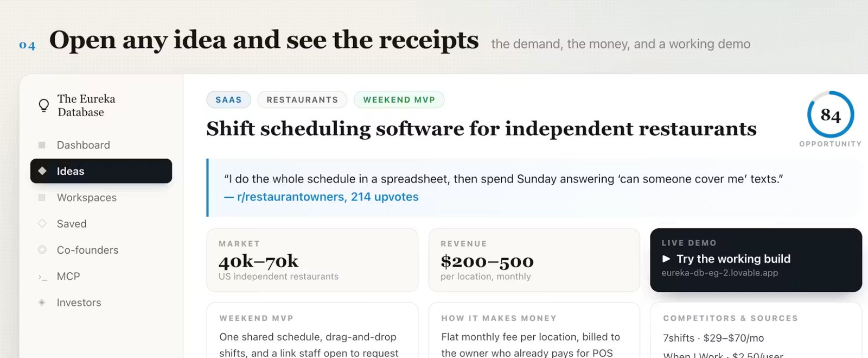Click the Workspaces square icon
This screenshot has width=868, height=358.
[42, 198]
